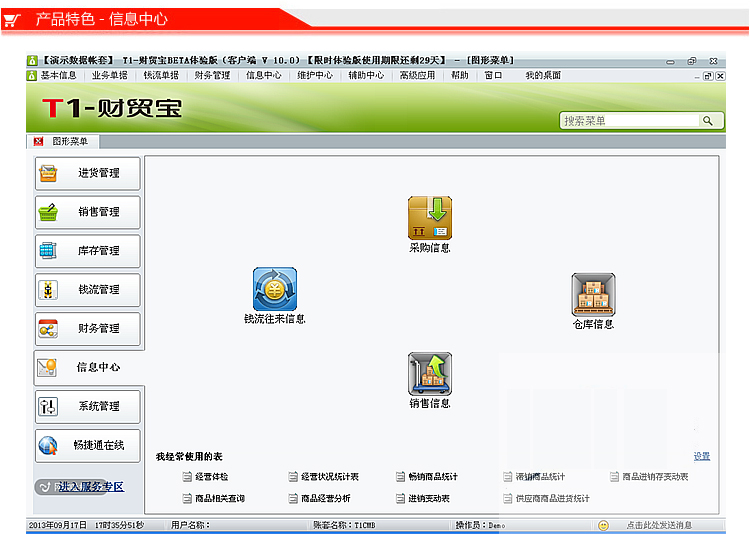
Task: Open the 财务管理 menu in menu bar
Action: (x=212, y=75)
